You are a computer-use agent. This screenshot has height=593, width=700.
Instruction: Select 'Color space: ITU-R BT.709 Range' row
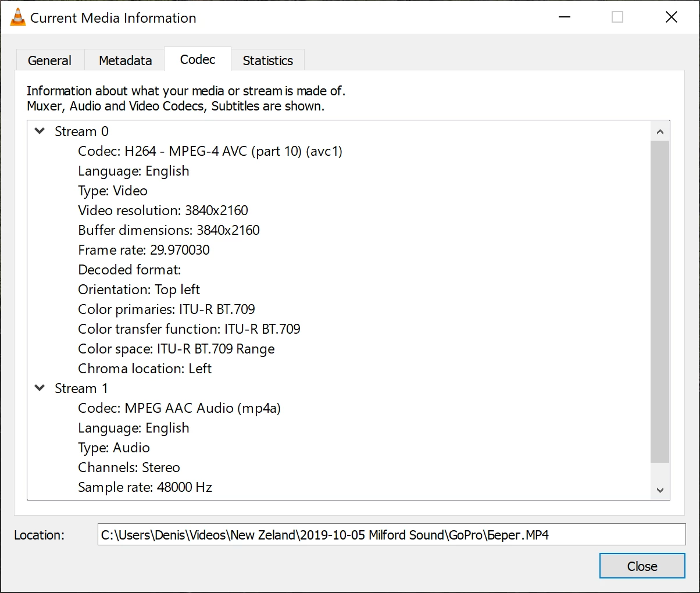click(x=177, y=349)
